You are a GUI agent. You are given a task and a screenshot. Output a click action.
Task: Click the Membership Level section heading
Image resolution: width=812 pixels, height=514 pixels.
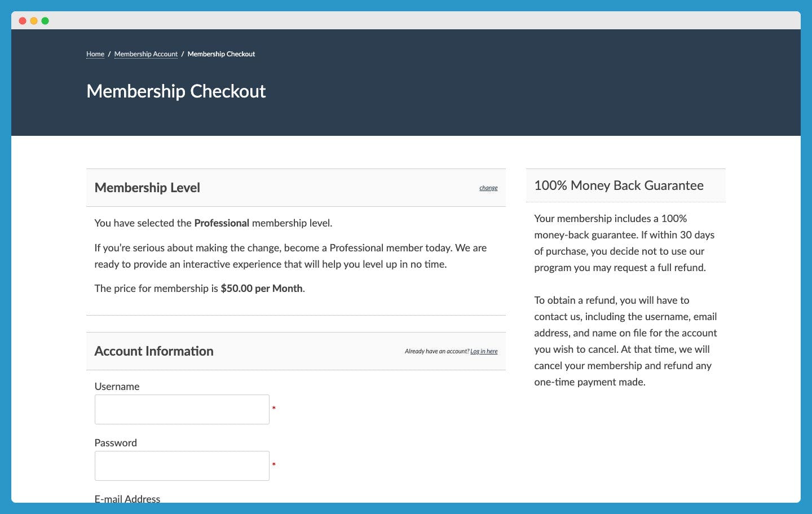tap(147, 187)
